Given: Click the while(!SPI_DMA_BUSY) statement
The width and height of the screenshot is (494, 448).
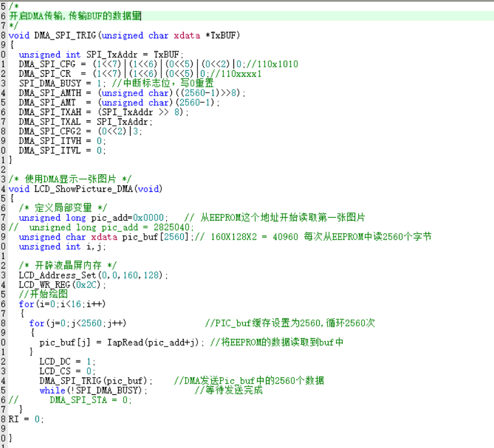Looking at the screenshot, I should pos(93,390).
